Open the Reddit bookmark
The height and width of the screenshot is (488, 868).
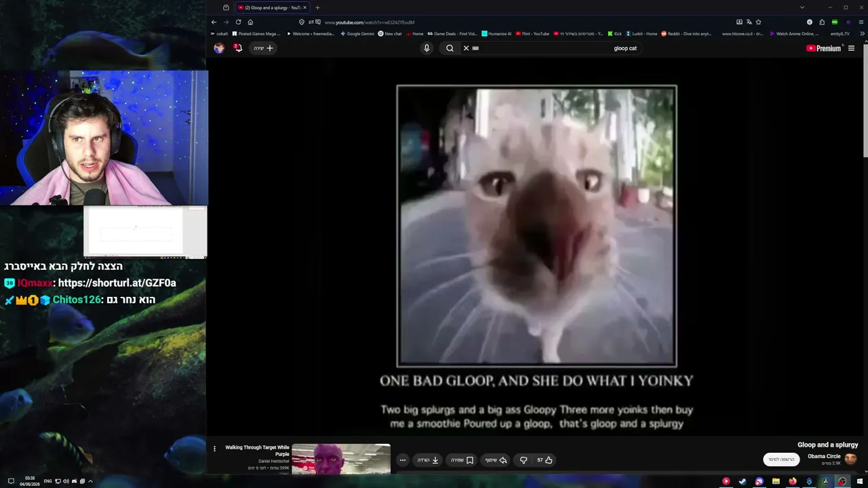pyautogui.click(x=686, y=33)
